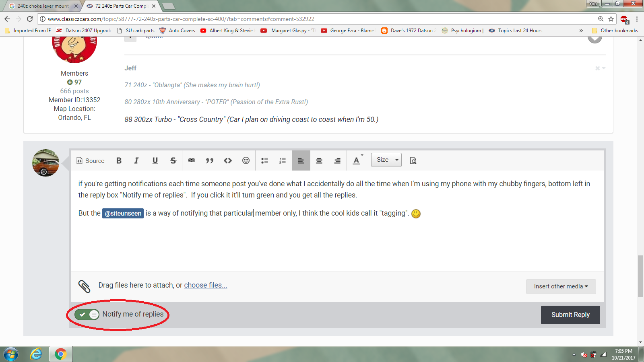The height and width of the screenshot is (362, 644).
Task: Open the text color picker
Action: (357, 160)
